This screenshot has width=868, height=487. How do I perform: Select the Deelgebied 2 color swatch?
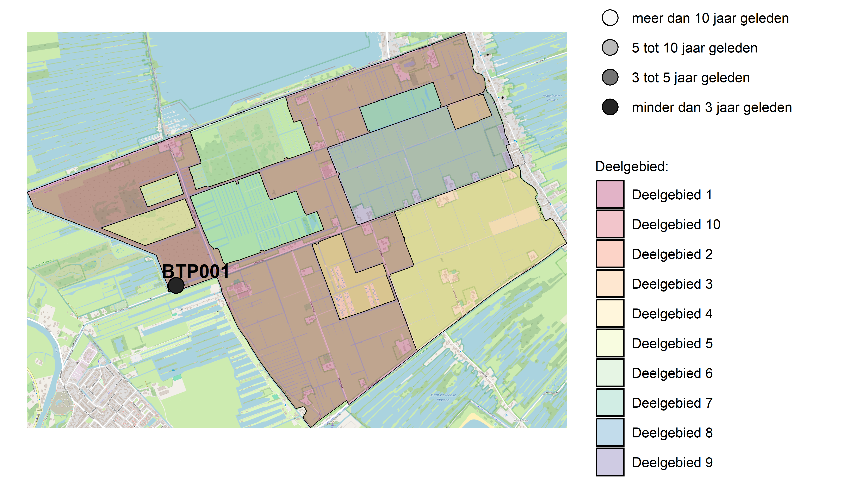[x=610, y=254]
